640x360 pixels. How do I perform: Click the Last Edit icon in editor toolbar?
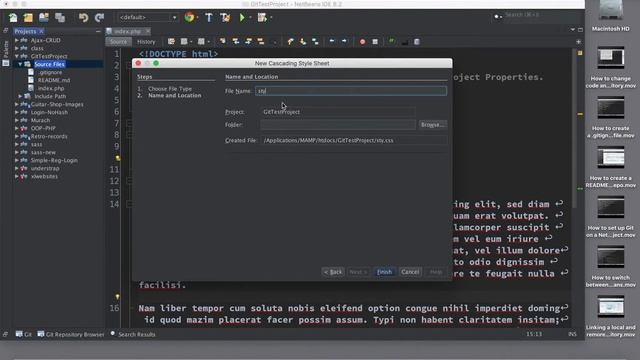click(171, 42)
